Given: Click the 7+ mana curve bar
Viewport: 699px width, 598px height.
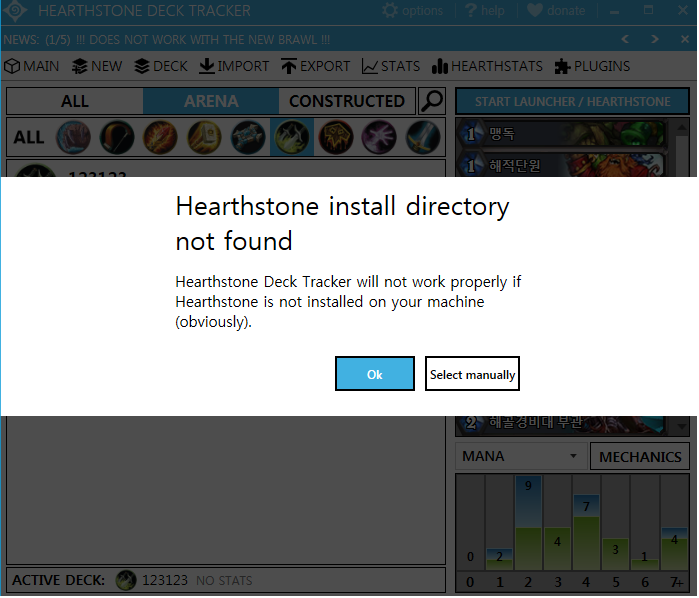Looking at the screenshot, I should [675, 549].
